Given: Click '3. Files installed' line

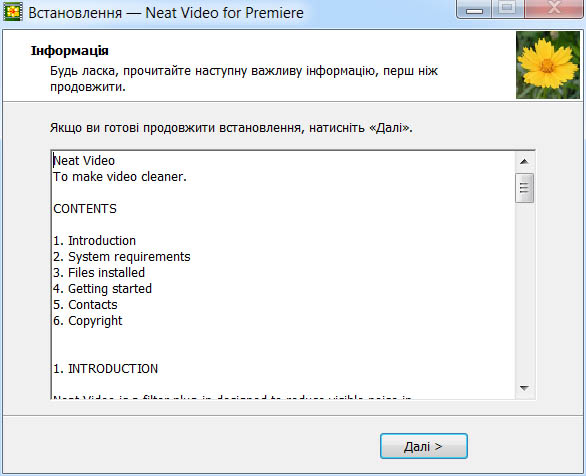Looking at the screenshot, I should [99, 273].
